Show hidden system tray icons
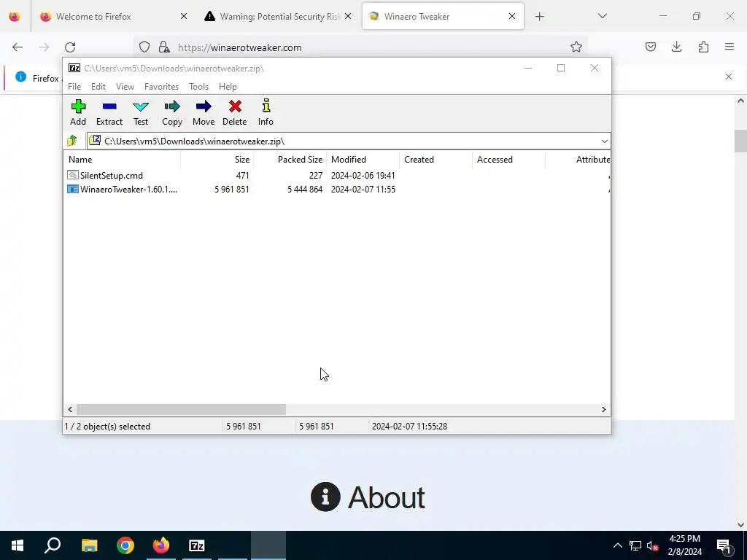The height and width of the screenshot is (560, 747). tap(617, 545)
